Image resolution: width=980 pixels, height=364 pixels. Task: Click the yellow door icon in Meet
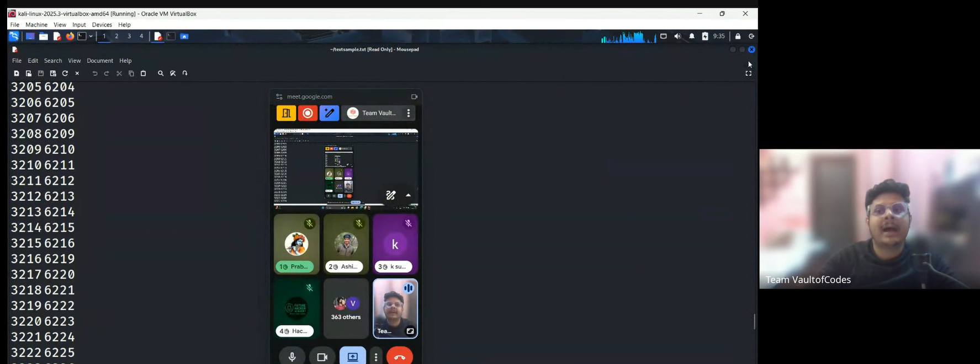tap(286, 113)
